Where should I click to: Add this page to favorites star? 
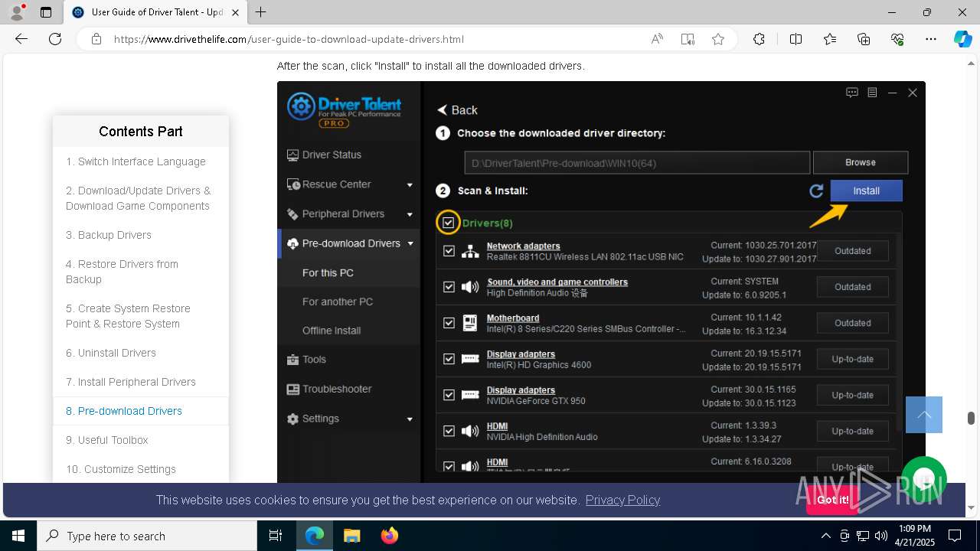718,39
